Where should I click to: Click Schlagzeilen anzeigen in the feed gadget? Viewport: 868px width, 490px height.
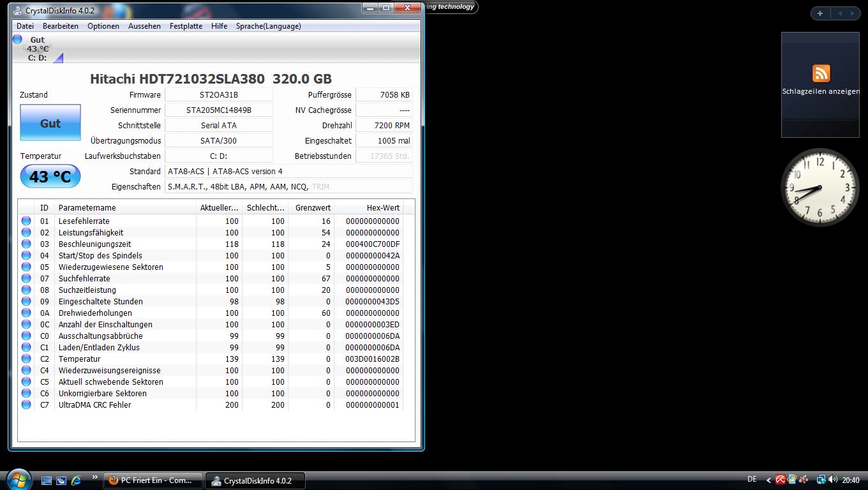click(821, 91)
